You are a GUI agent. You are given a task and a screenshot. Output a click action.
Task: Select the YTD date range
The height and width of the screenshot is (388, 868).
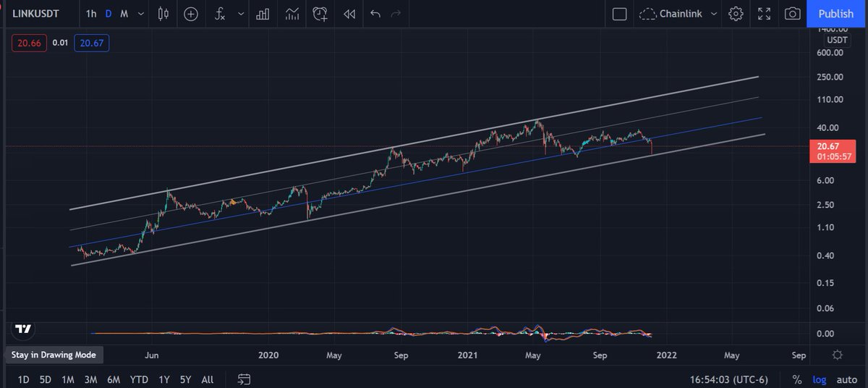click(139, 379)
